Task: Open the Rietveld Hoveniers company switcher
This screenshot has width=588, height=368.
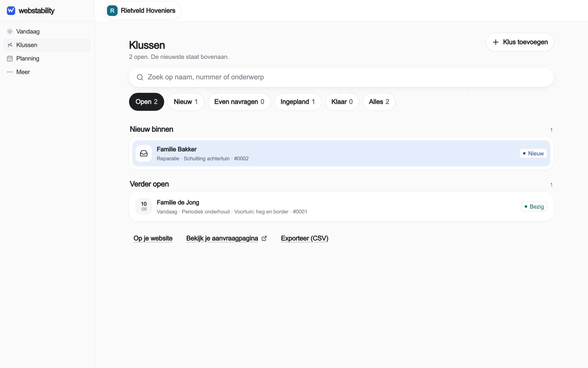Action: 143,11
